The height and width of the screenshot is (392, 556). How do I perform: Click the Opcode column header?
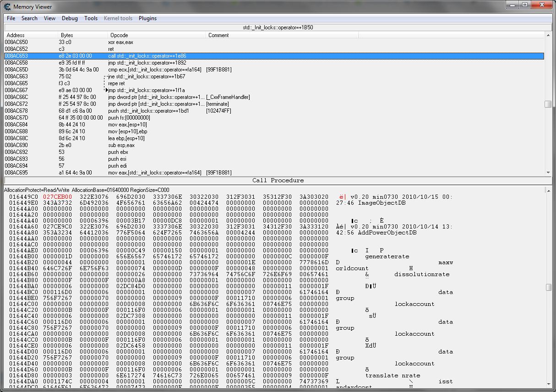tap(119, 35)
